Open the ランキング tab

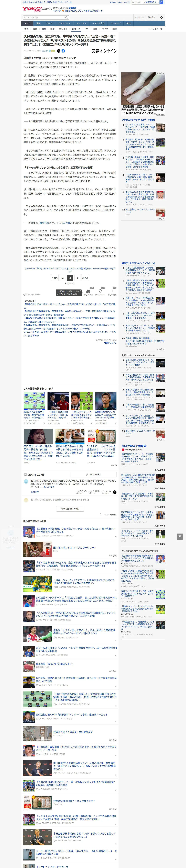[x=115, y=24]
